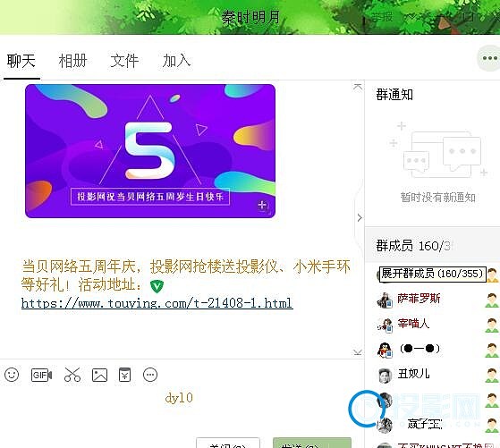
Task: Click the green send button
Action: (312, 444)
